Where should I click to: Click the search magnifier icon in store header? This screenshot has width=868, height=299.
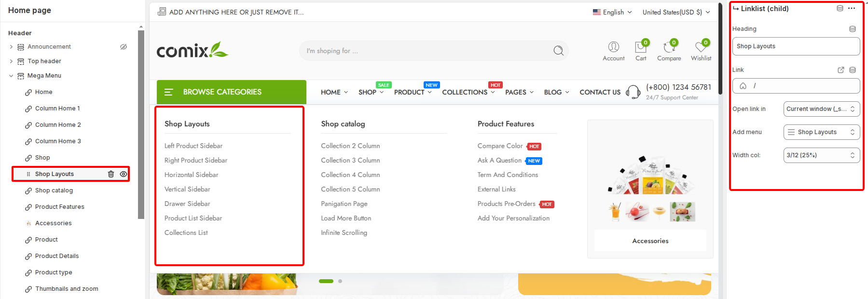558,51
